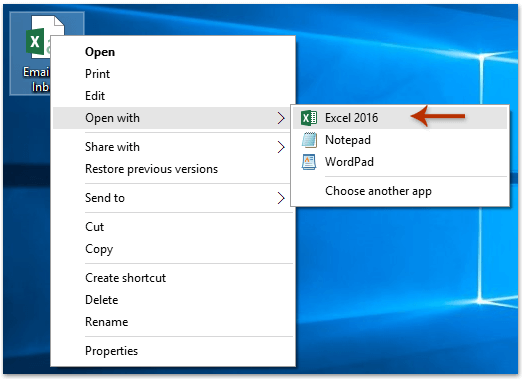Click the Excel 2016 app icon

coord(308,118)
